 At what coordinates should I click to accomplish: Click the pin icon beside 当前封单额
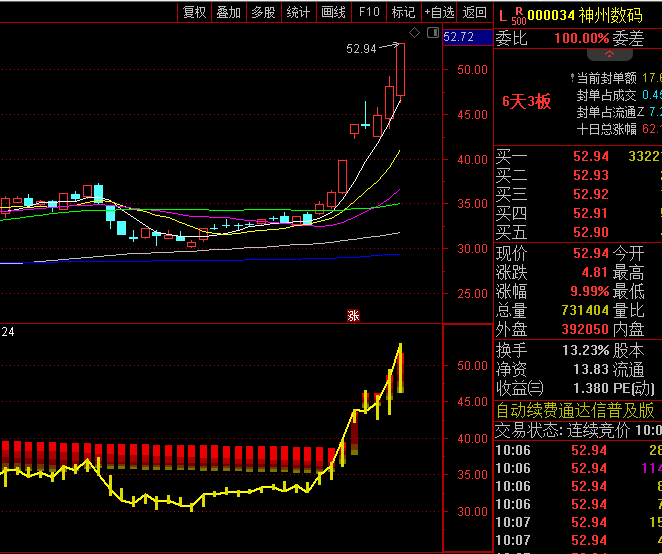tap(568, 77)
